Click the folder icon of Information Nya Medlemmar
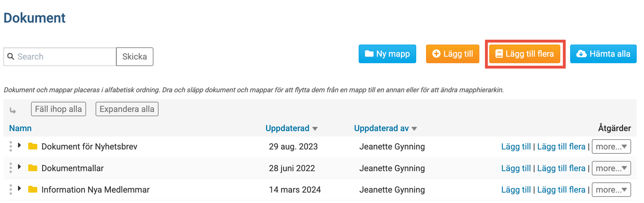 (x=33, y=189)
